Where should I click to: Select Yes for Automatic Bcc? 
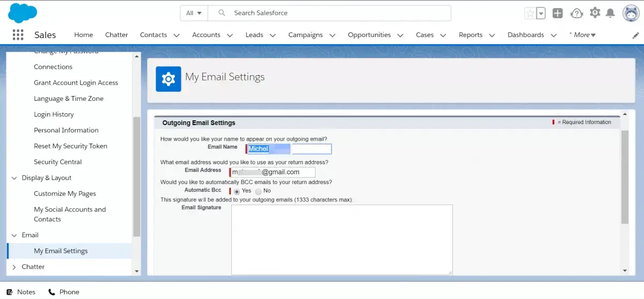[237, 191]
